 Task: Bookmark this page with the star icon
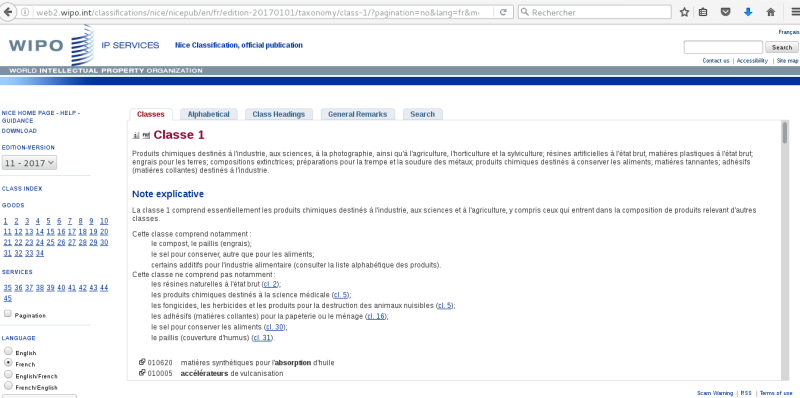(x=684, y=12)
